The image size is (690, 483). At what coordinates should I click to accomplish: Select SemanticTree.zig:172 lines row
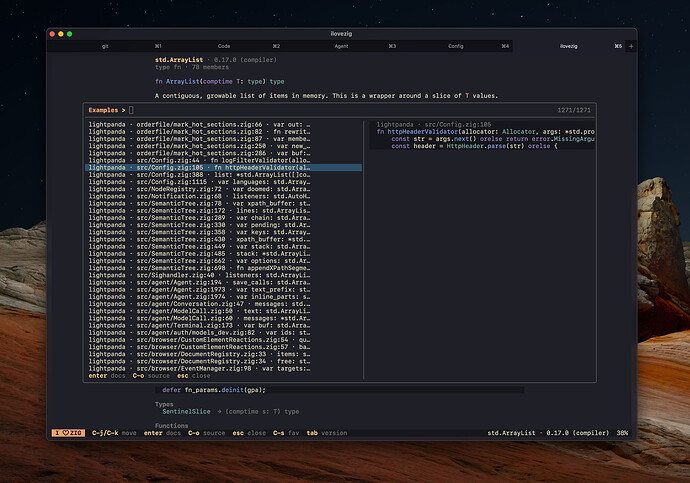coord(224,211)
